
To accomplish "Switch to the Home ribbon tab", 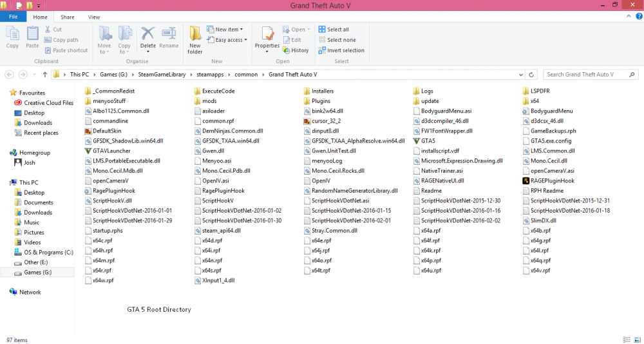I will [40, 17].
